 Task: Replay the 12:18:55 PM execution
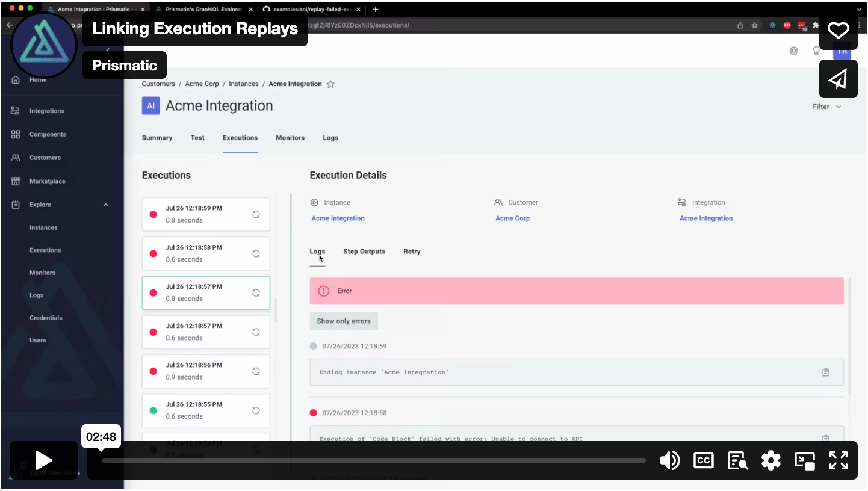tap(256, 410)
